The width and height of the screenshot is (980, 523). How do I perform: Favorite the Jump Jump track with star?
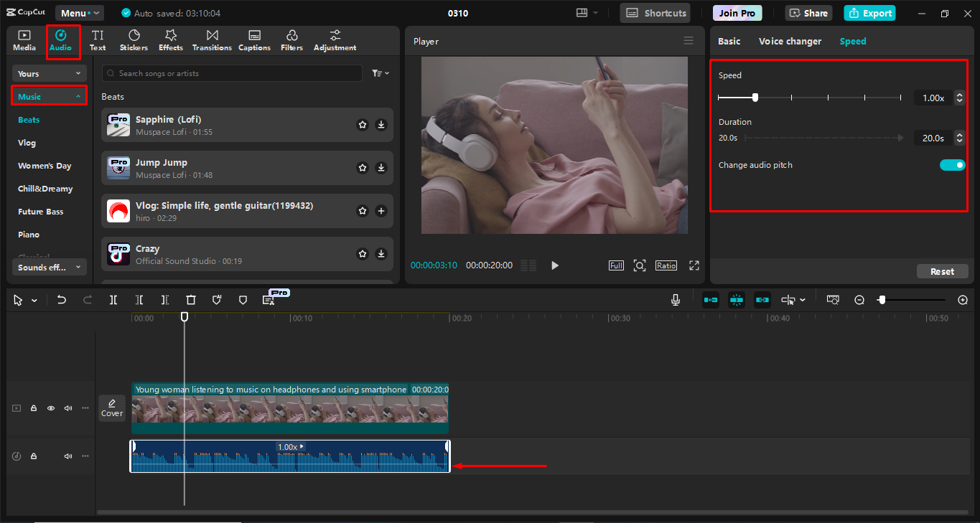point(363,168)
